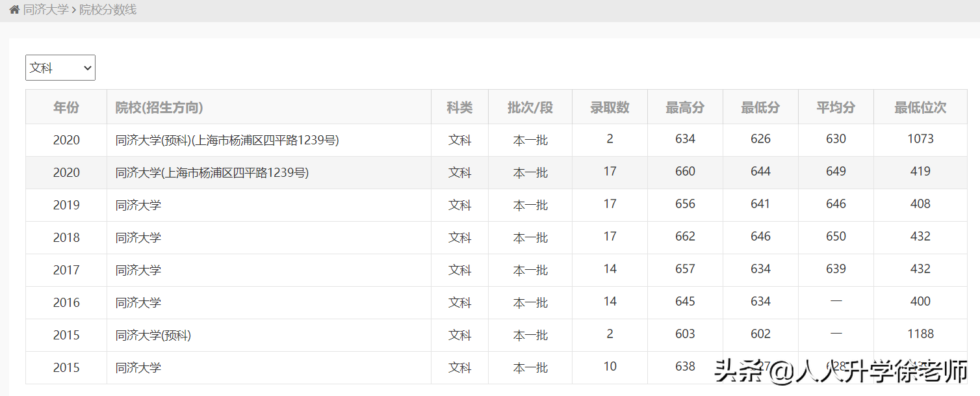The image size is (980, 396).
Task: Select the 2015 同济大学(预科) row name
Action: click(x=153, y=335)
